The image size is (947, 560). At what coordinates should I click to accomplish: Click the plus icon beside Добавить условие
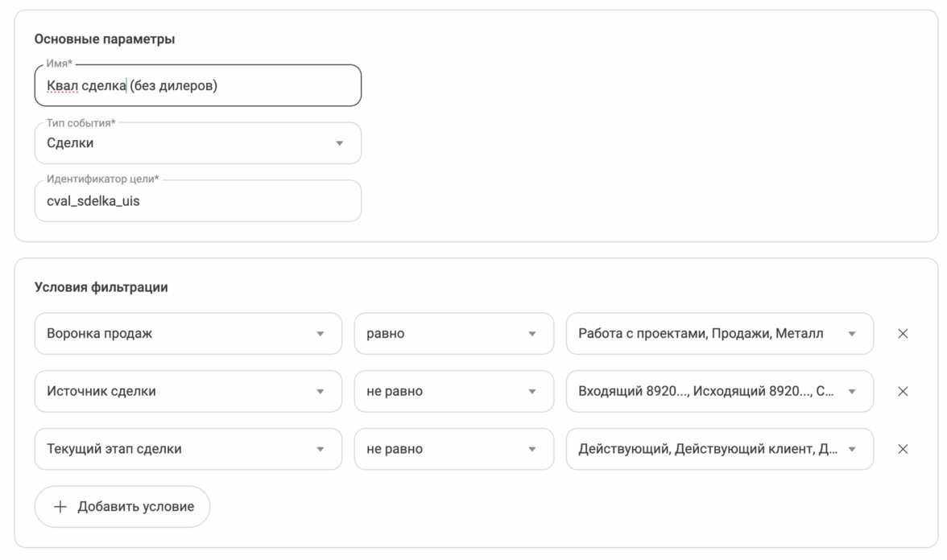point(60,507)
